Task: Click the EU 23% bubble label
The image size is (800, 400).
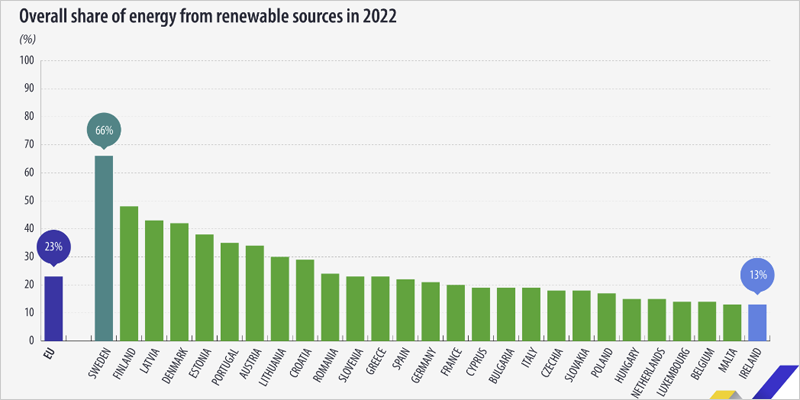Action: pyautogui.click(x=54, y=247)
